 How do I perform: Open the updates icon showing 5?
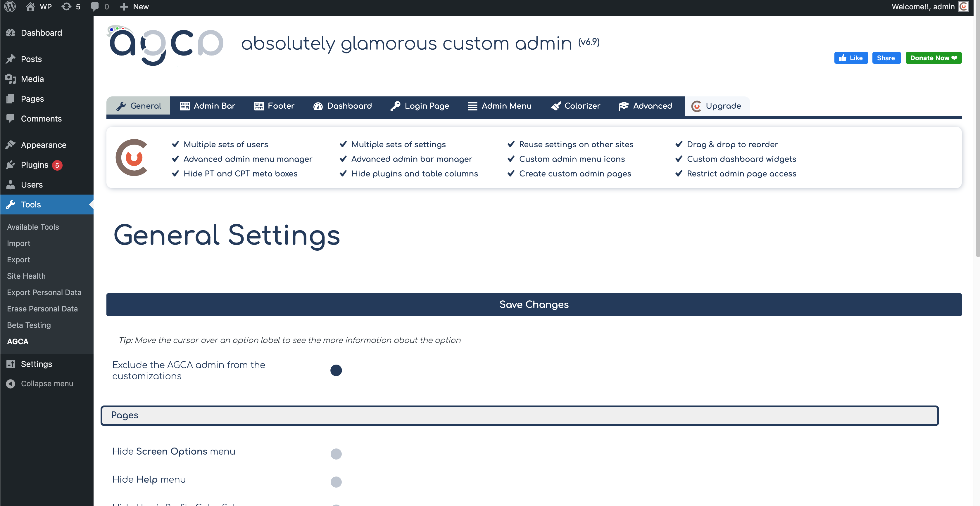pyautogui.click(x=66, y=6)
